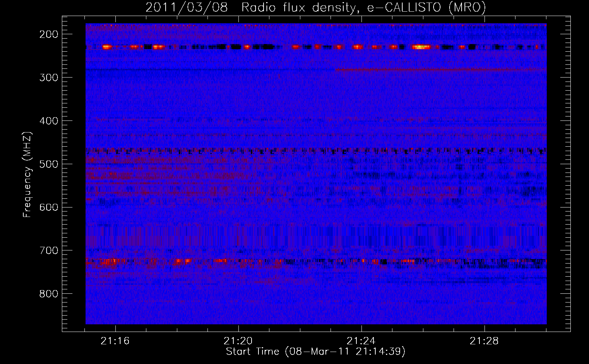Click the 300 frequency tick label
The image size is (589, 364).
(49, 78)
